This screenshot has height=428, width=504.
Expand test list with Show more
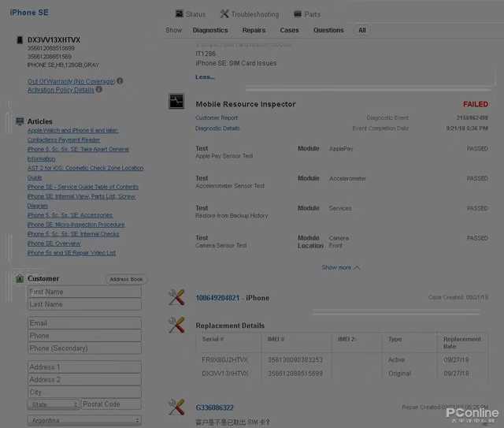point(340,267)
